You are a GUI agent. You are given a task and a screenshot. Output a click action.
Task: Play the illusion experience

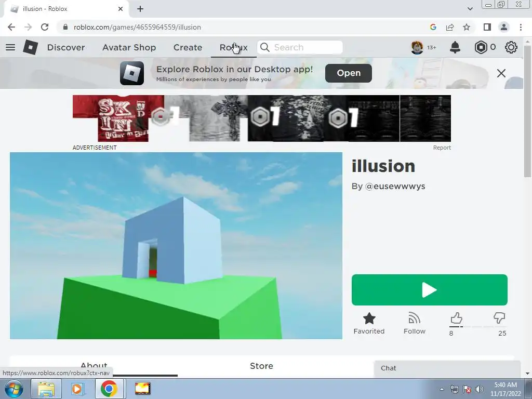tap(430, 290)
